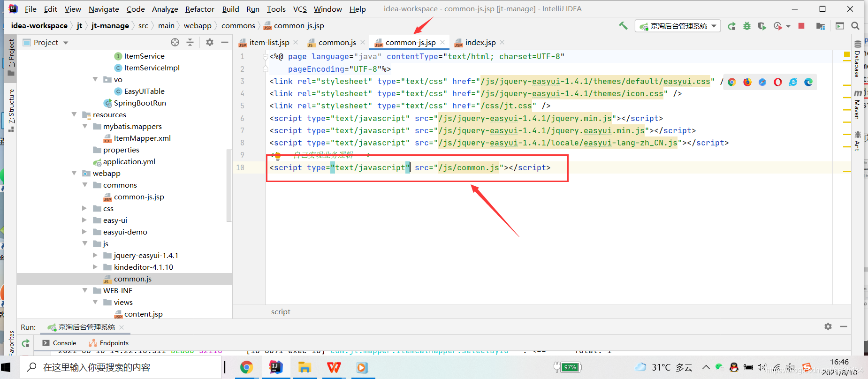This screenshot has height=379, width=868.
Task: Rerun the application with green arrow icon
Action: [731, 26]
